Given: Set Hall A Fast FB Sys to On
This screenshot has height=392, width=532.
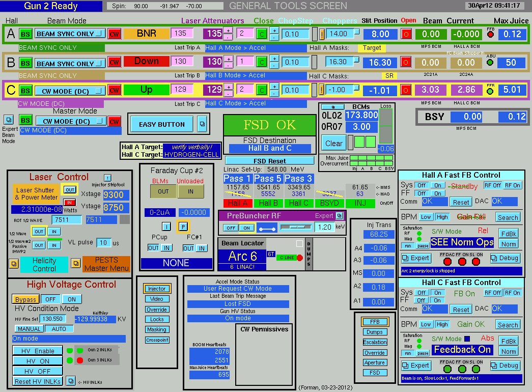Looking at the screenshot, I should [x=438, y=185].
